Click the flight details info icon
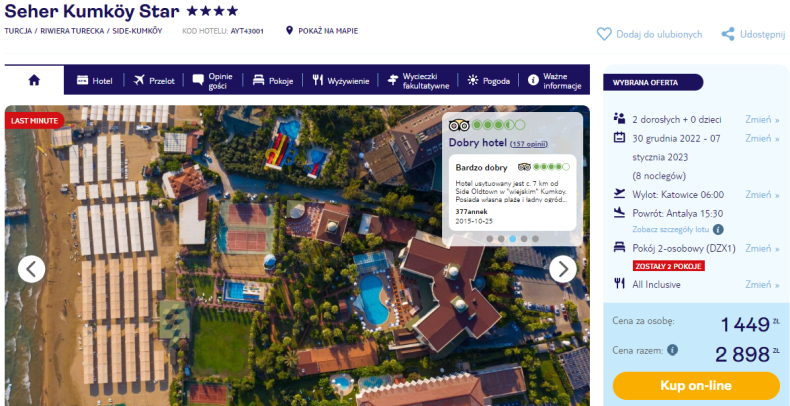The width and height of the screenshot is (790, 406). click(x=718, y=230)
